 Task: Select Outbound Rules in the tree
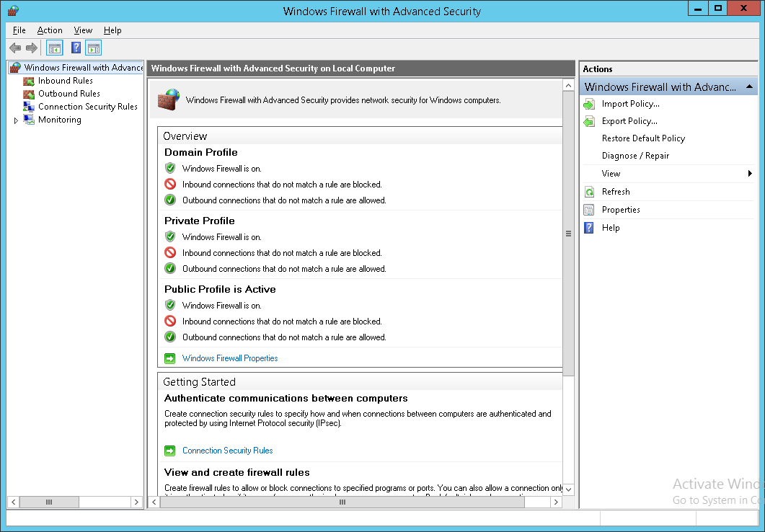tap(68, 94)
